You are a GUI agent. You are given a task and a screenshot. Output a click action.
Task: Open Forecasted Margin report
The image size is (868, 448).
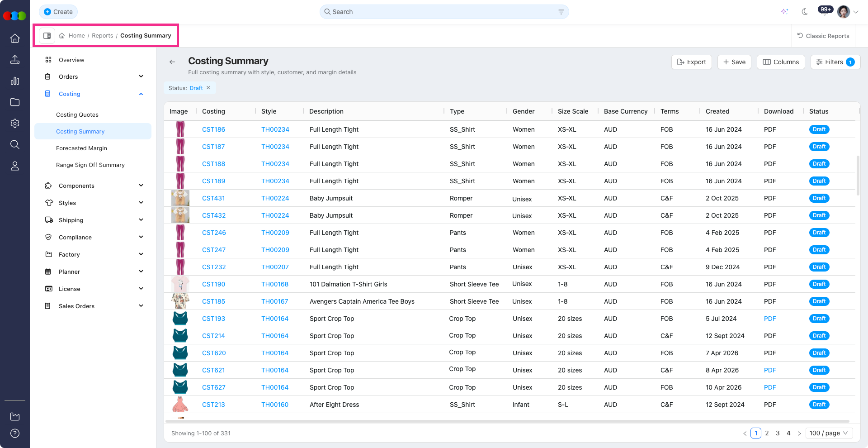[x=81, y=148]
